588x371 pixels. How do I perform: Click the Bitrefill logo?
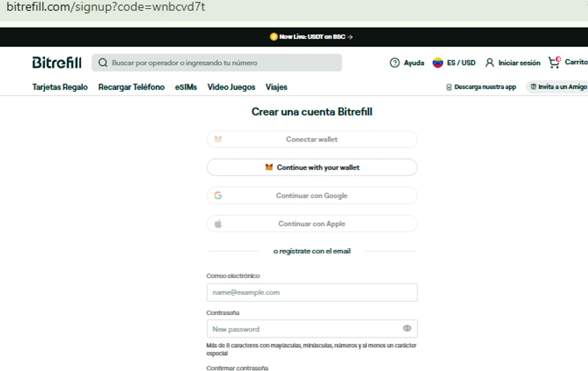pyautogui.click(x=57, y=62)
